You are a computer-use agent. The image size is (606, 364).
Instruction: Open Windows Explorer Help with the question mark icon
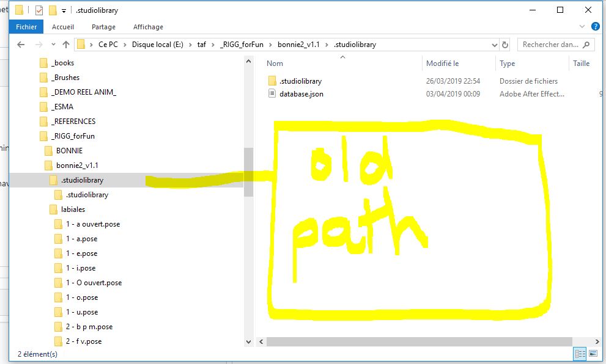tap(596, 26)
